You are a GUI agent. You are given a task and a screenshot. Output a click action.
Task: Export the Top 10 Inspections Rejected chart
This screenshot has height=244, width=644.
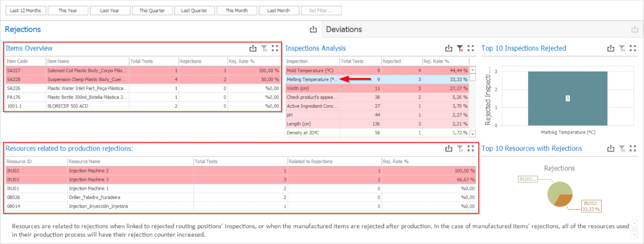[611, 49]
